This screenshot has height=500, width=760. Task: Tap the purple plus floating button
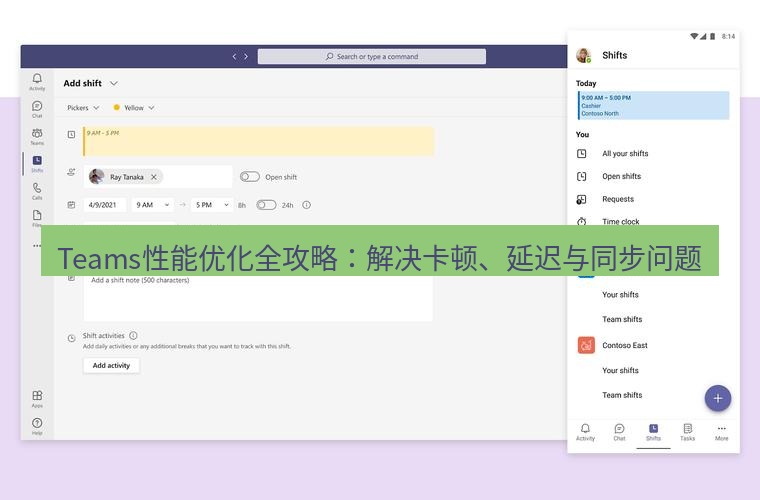(x=717, y=398)
